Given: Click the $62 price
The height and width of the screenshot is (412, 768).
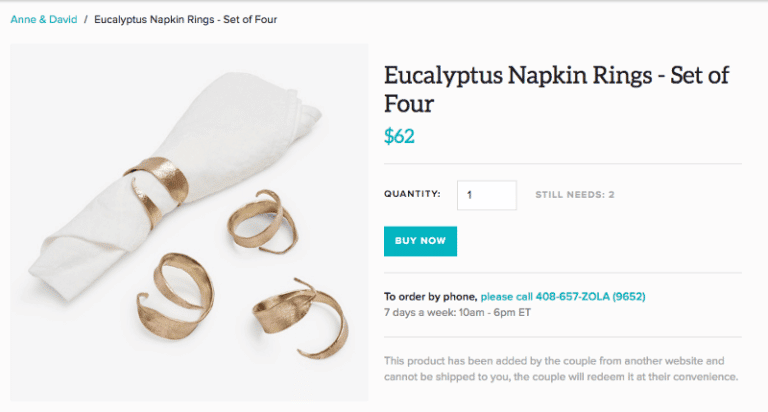Looking at the screenshot, I should coord(399,136).
